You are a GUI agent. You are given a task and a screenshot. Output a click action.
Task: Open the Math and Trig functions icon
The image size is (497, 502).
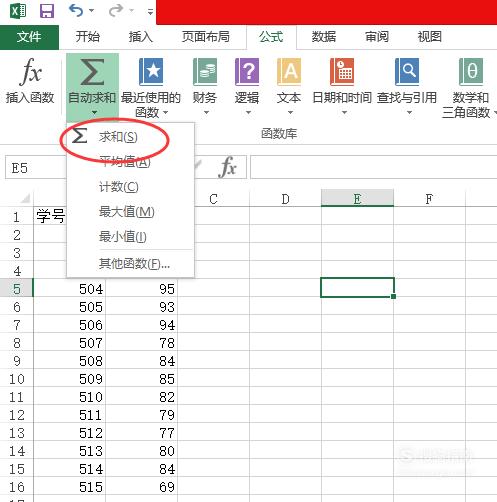coord(471,72)
